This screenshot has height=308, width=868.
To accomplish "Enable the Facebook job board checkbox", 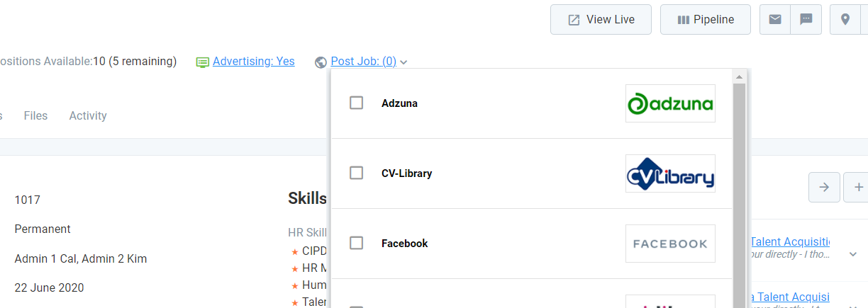I will pos(357,244).
